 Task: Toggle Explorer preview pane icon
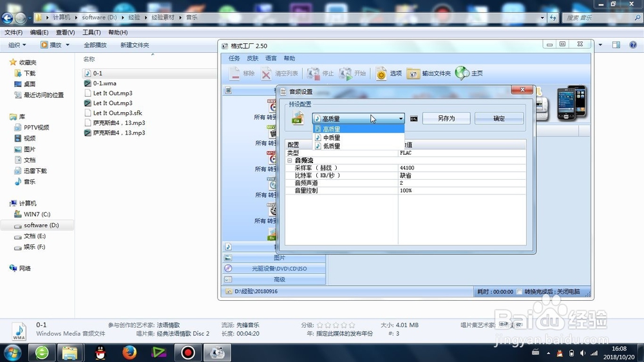click(x=616, y=45)
